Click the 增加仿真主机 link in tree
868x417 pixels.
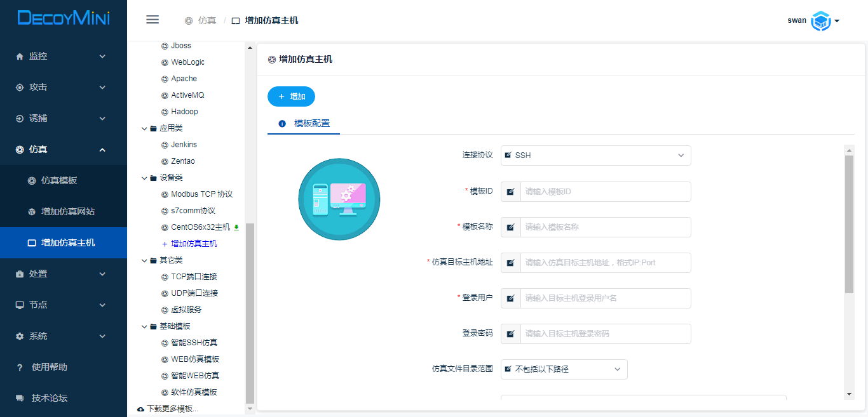pyautogui.click(x=193, y=244)
